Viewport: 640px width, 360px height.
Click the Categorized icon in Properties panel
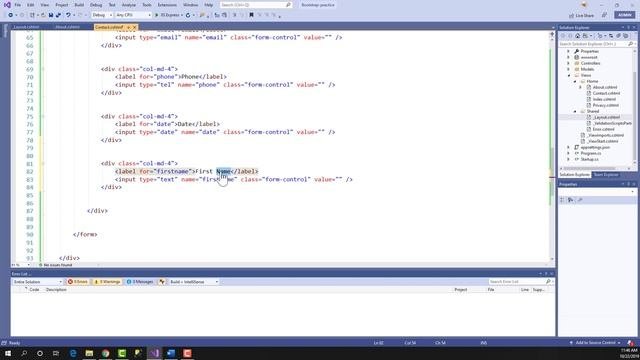562,200
